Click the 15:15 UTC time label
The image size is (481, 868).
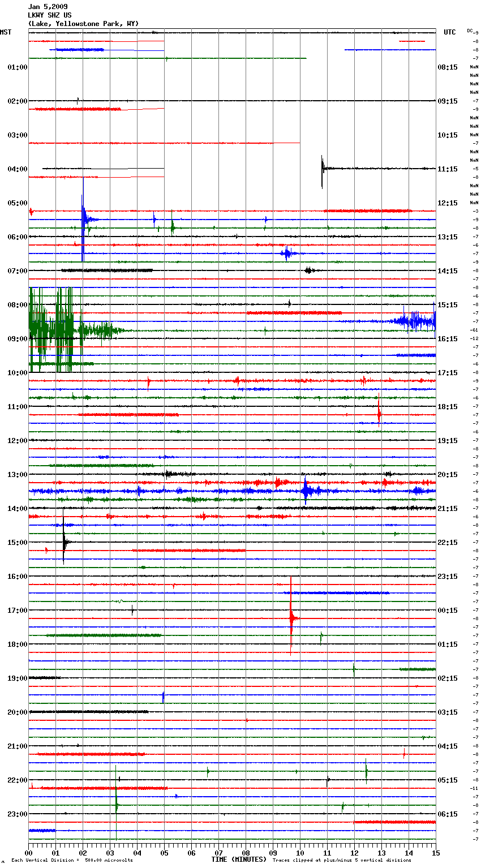coord(448,305)
